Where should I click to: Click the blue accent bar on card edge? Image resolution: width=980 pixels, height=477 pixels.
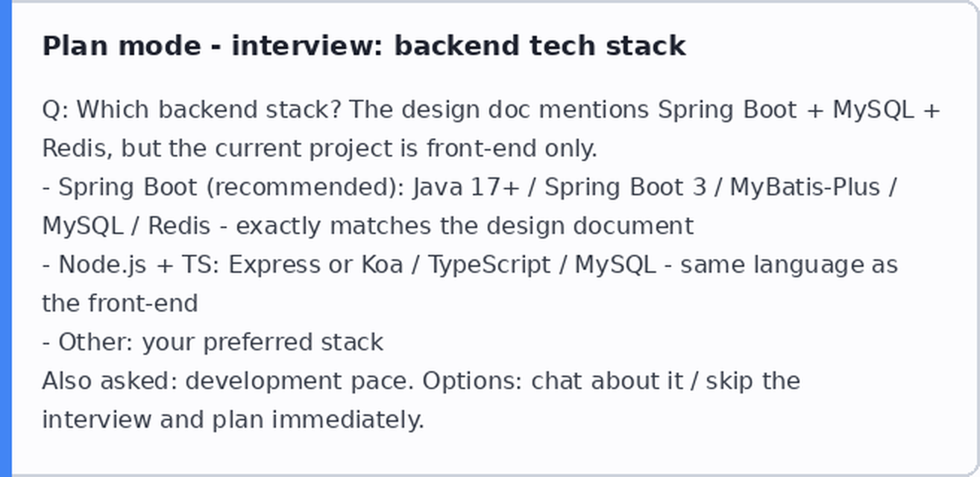[6, 238]
